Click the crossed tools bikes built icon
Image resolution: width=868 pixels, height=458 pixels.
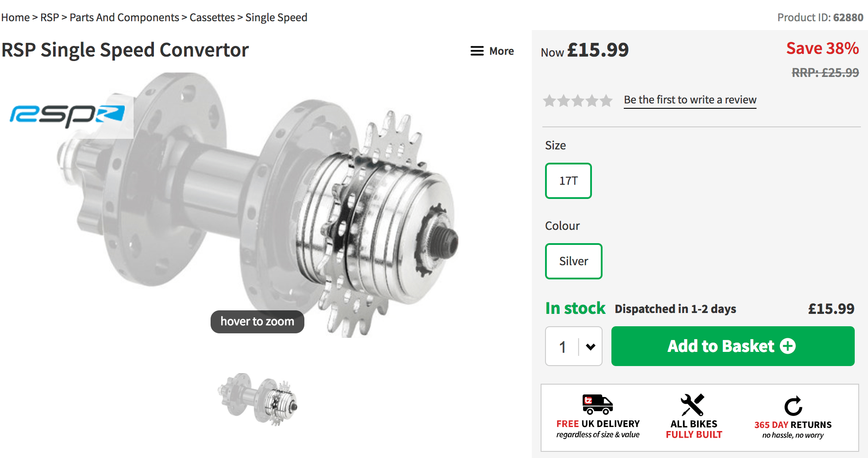(693, 405)
